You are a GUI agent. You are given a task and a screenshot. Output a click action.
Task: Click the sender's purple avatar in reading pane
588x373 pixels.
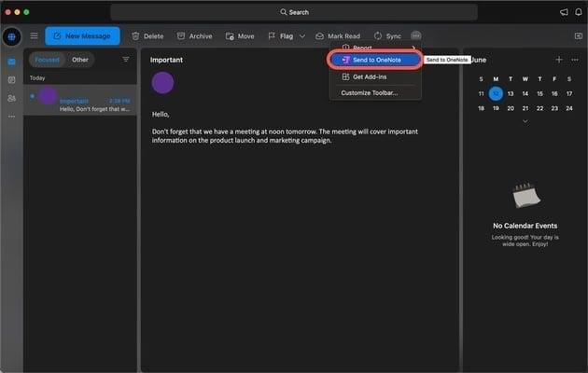[162, 83]
